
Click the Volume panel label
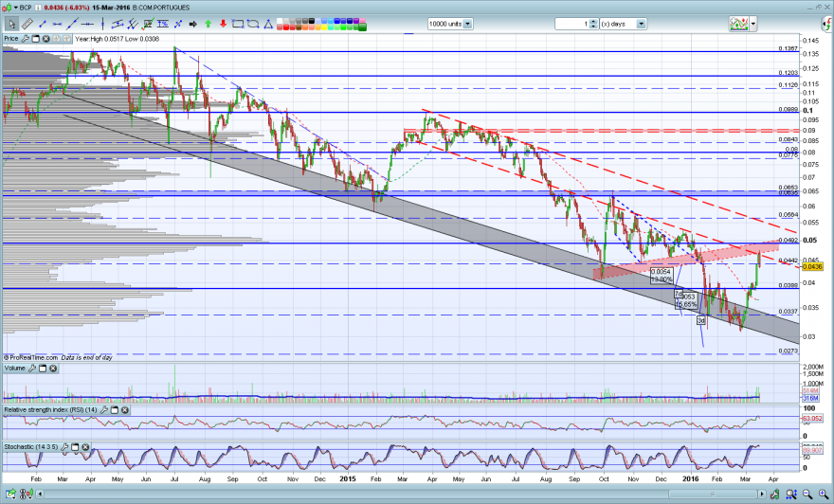coord(15,368)
